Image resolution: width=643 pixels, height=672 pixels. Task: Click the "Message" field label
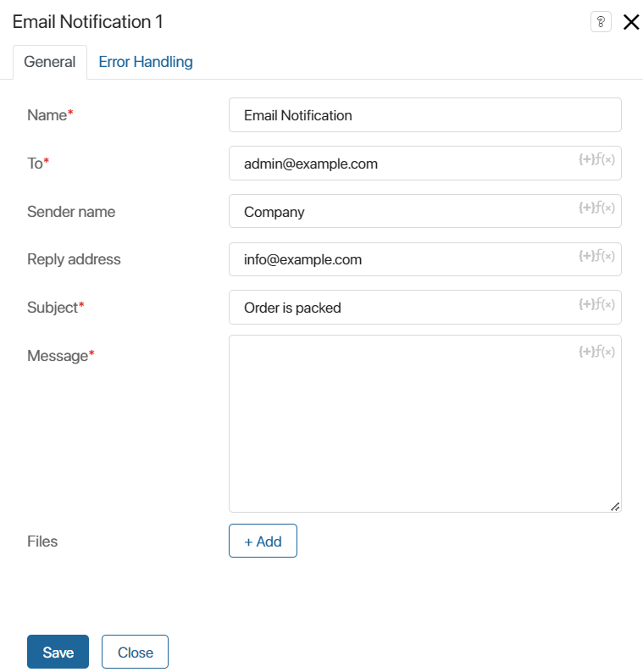pos(58,356)
